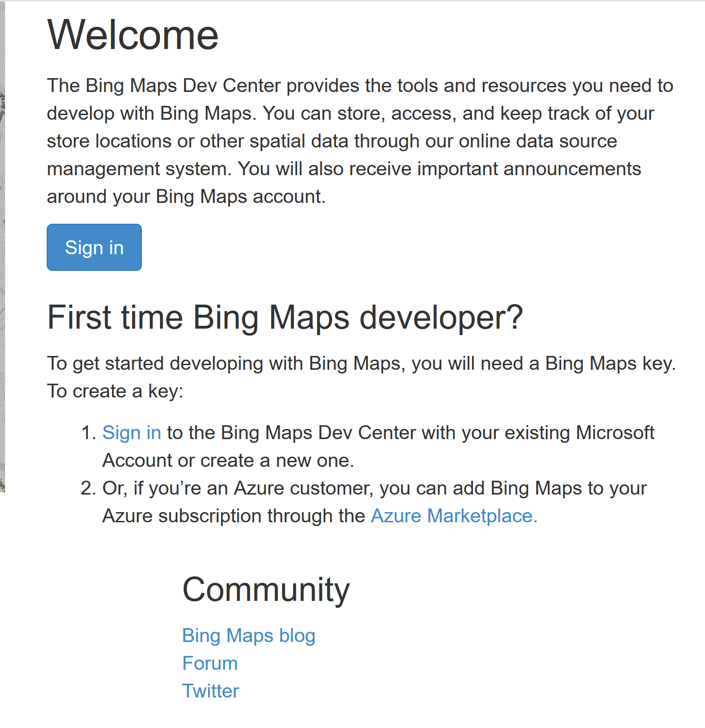Image resolution: width=705 pixels, height=728 pixels.
Task: Click the 'Account or create a new one' line
Action: click(x=228, y=461)
